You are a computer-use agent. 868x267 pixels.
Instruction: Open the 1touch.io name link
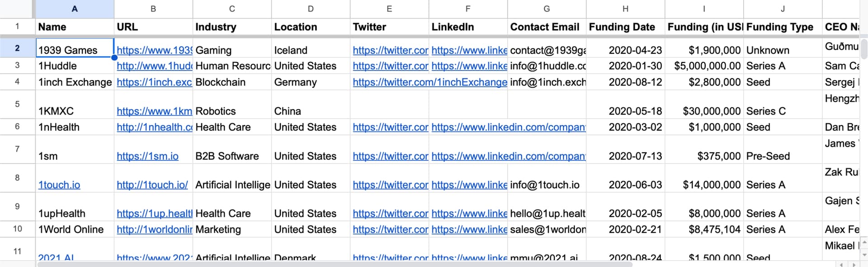(59, 185)
